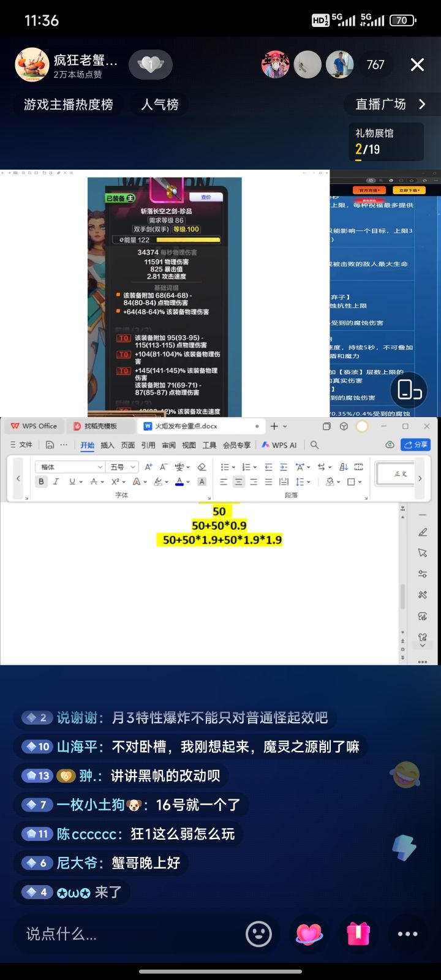This screenshot has height=980, width=441.
Task: Click the increase indent icon
Action: coord(284,467)
